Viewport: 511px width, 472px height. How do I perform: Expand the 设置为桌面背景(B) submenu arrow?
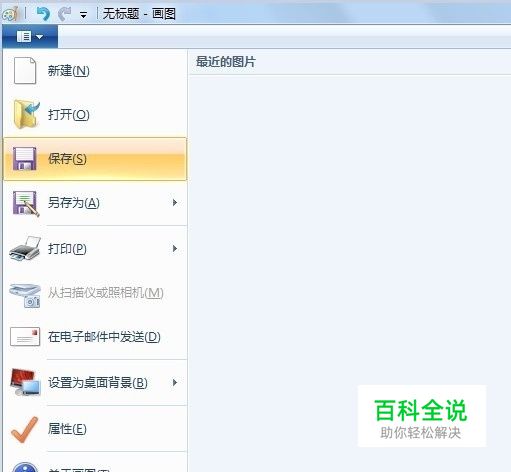tap(175, 383)
